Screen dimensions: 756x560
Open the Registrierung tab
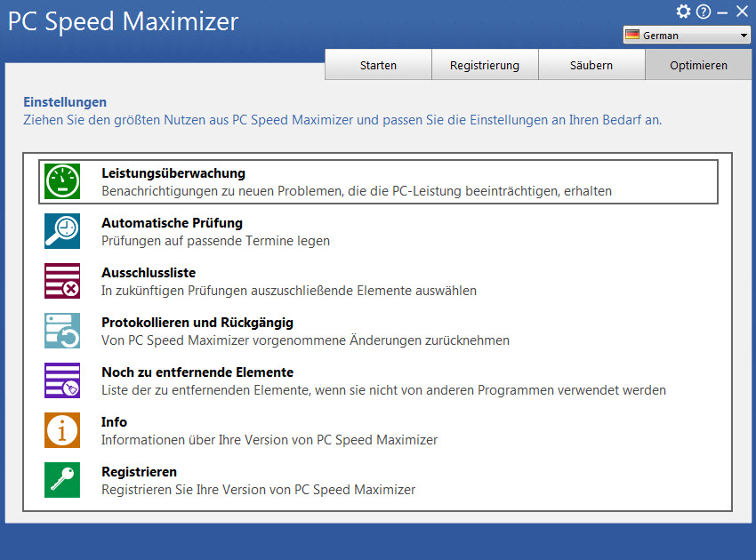coord(485,65)
